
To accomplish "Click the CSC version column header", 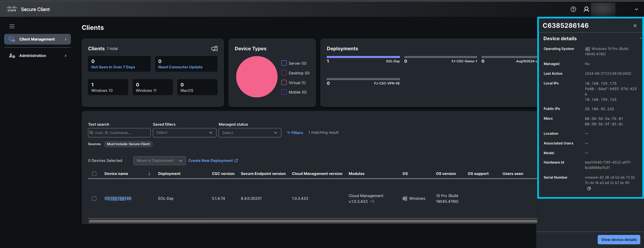I will coord(223,174).
